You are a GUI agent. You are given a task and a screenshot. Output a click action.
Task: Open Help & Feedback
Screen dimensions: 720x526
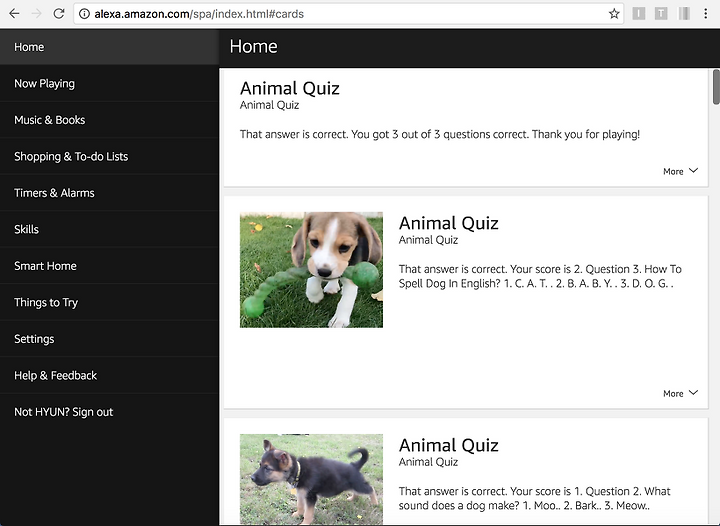tap(109, 375)
